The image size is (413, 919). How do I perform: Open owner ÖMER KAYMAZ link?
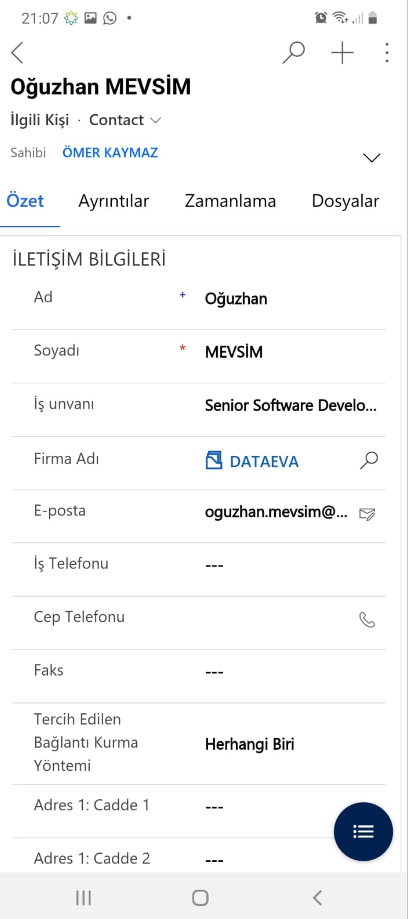point(110,153)
